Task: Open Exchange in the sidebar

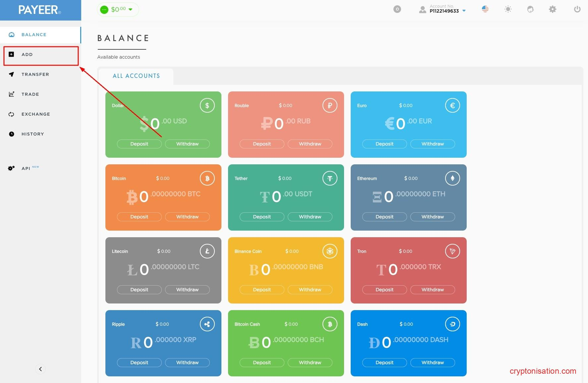Action: pos(35,114)
